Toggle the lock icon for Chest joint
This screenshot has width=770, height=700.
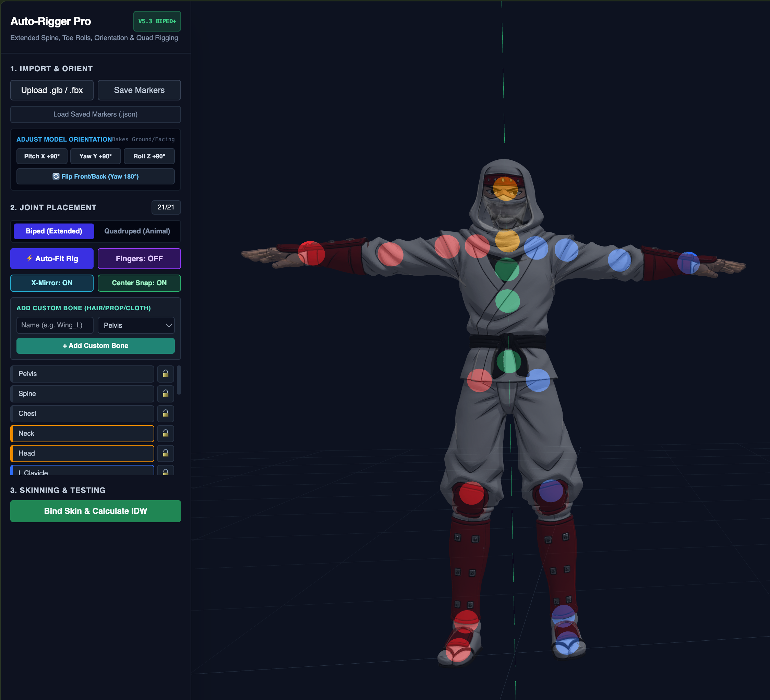pyautogui.click(x=165, y=413)
